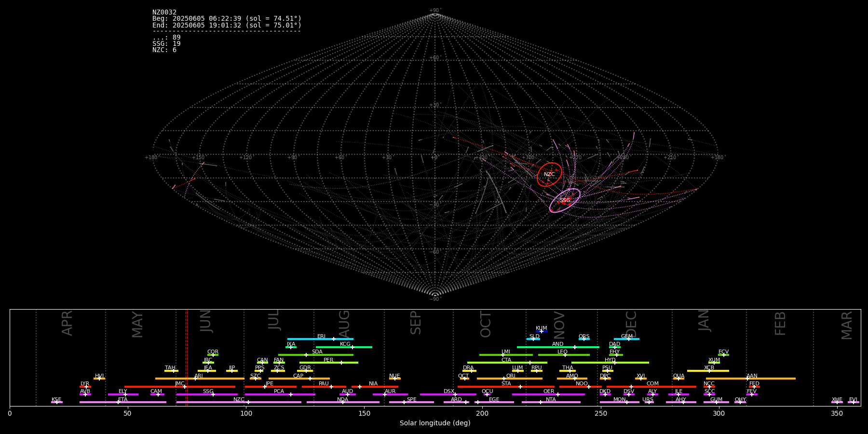This screenshot has height=434, width=868.
Task: Select the green AND shower bar
Action: coord(558,347)
